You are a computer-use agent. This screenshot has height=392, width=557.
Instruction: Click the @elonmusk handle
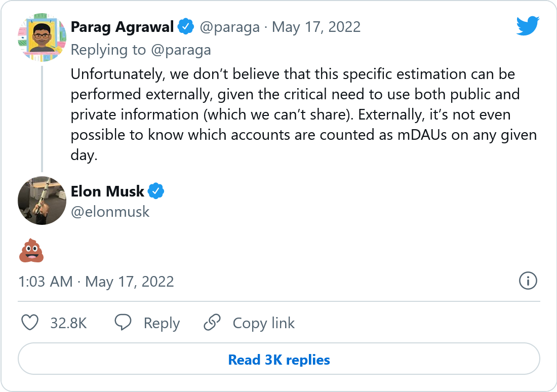click(110, 211)
